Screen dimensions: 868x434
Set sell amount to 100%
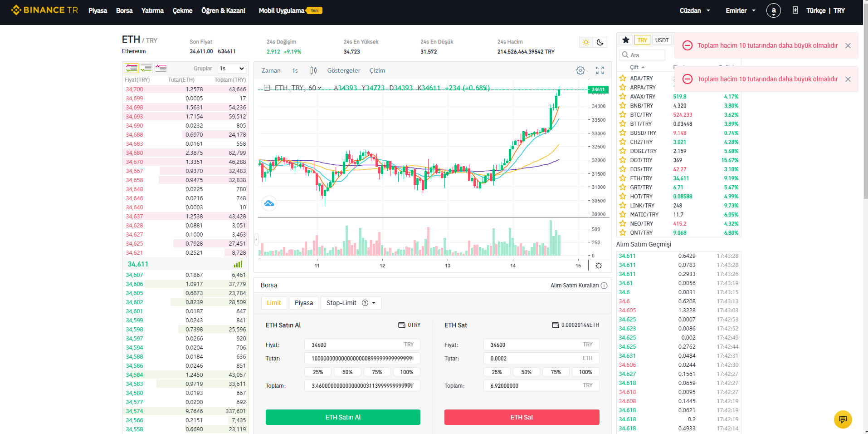point(585,372)
